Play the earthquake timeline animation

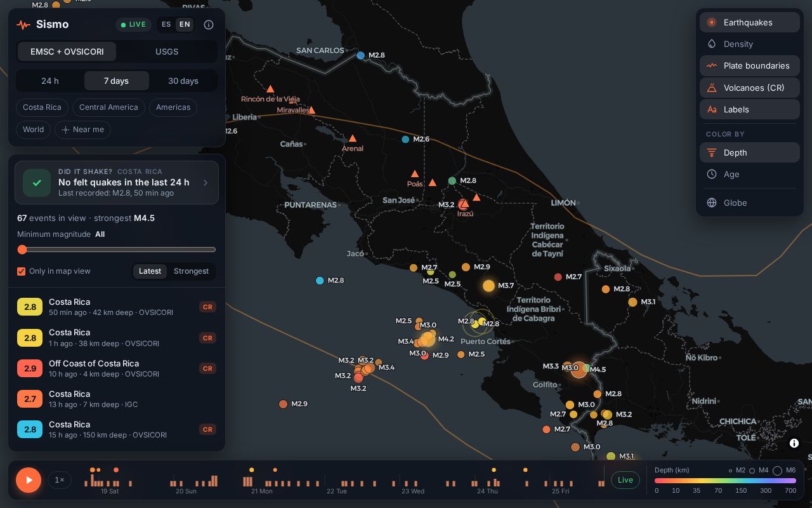tap(29, 480)
